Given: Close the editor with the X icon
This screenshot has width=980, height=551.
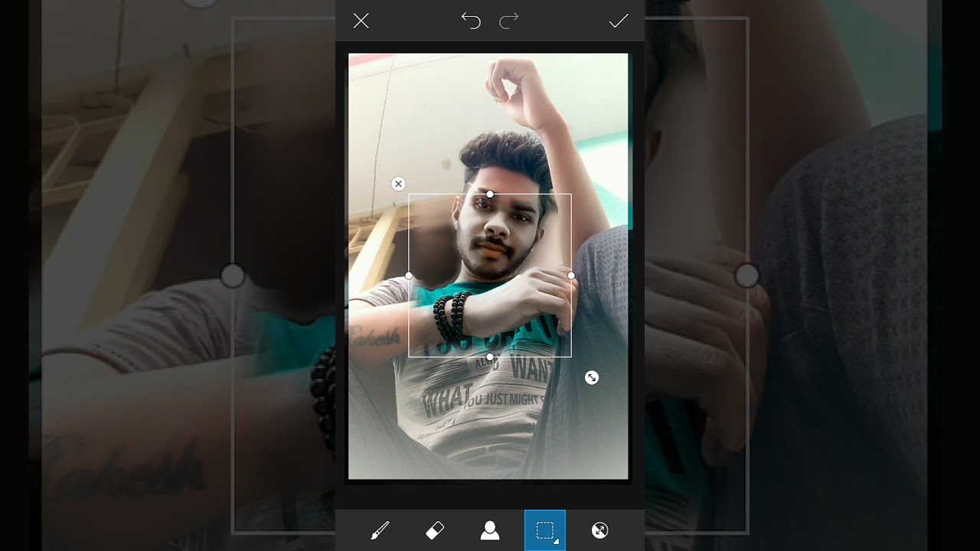Looking at the screenshot, I should click(x=361, y=21).
